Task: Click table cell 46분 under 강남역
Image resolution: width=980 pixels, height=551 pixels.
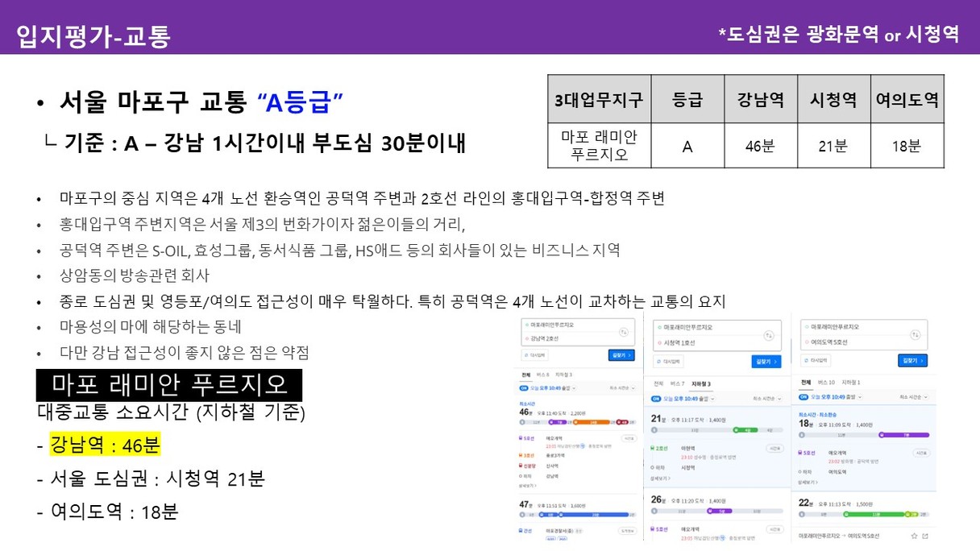Action: pyautogui.click(x=761, y=146)
